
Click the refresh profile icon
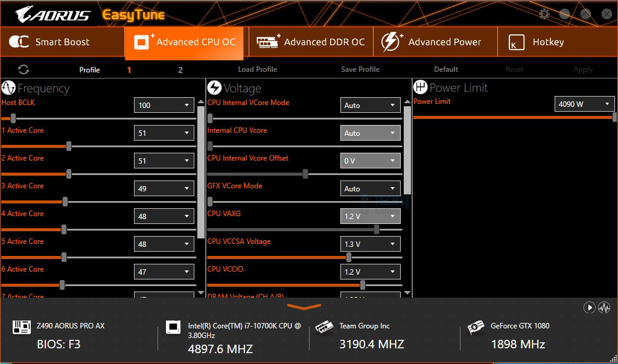click(24, 69)
